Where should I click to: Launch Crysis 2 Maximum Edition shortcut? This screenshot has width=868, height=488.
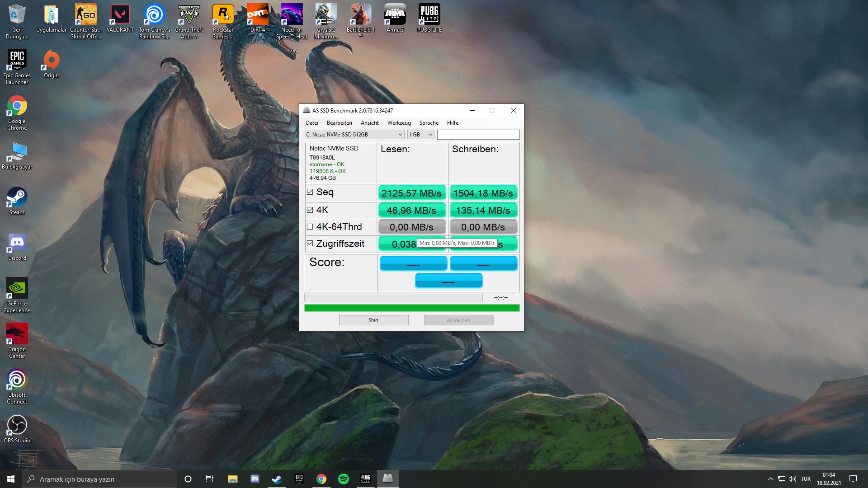[x=326, y=21]
